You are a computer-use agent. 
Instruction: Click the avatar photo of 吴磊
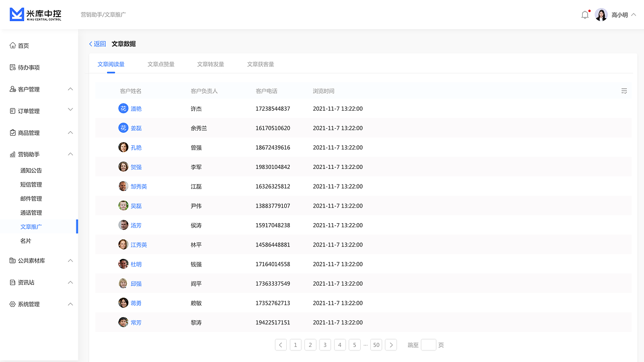[x=123, y=206]
